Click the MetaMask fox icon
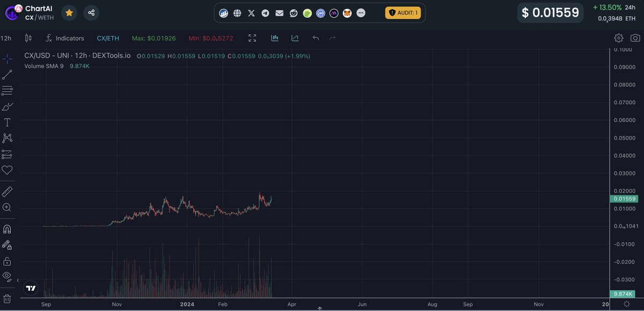 (x=347, y=13)
